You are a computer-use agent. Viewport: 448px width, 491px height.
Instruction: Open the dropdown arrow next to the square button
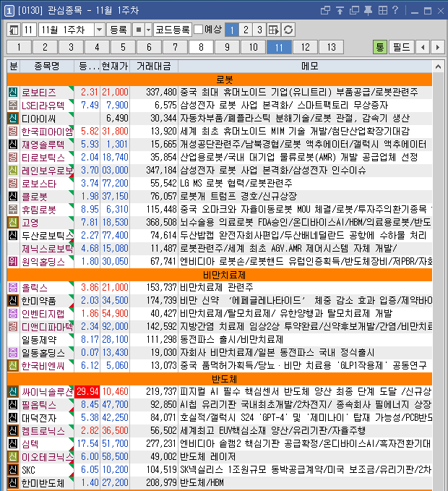(x=148, y=30)
